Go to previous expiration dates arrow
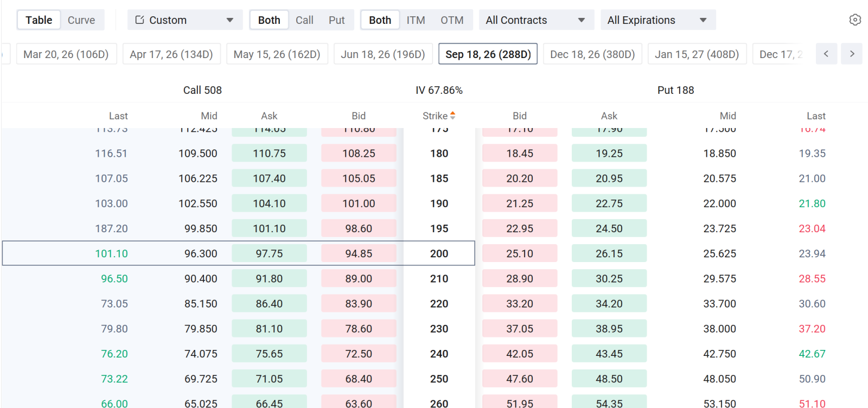 tap(826, 54)
